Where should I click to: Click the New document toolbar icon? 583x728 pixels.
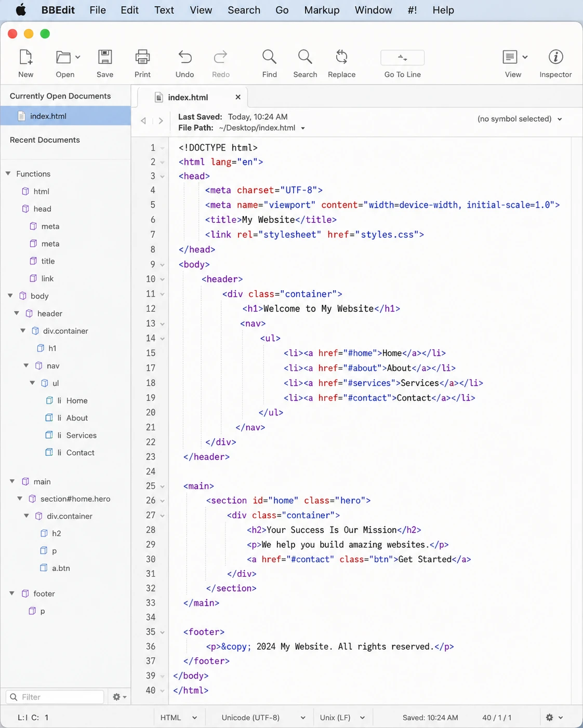click(x=25, y=57)
